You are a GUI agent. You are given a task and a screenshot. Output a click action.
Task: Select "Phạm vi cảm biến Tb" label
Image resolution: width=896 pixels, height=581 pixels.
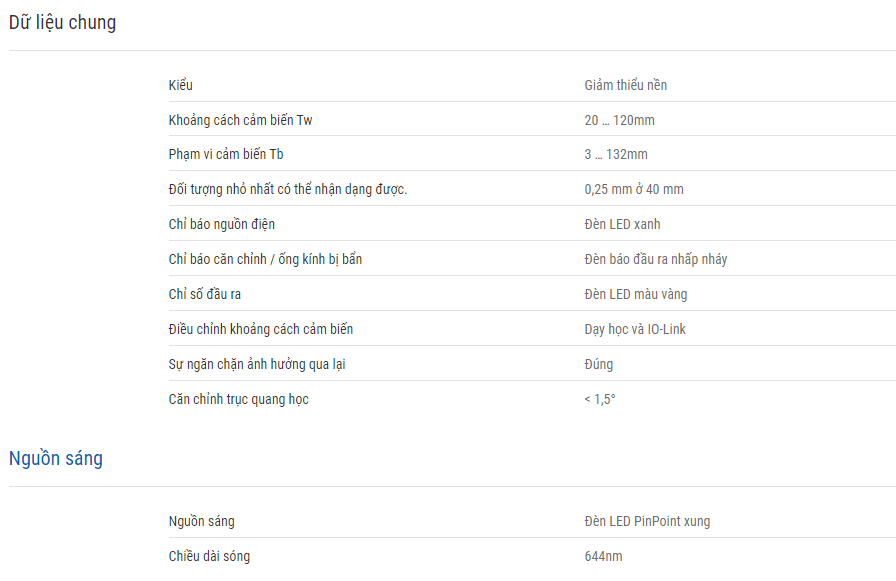[226, 154]
